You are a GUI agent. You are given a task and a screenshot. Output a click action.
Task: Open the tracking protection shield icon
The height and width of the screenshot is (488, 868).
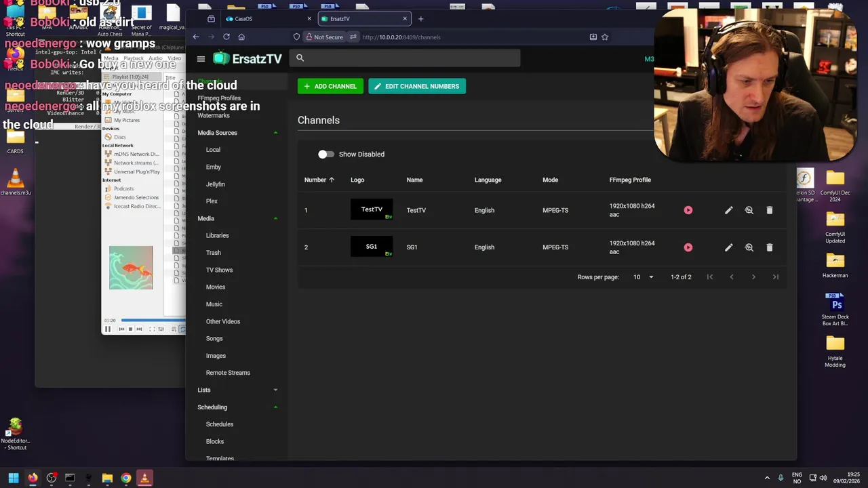296,37
